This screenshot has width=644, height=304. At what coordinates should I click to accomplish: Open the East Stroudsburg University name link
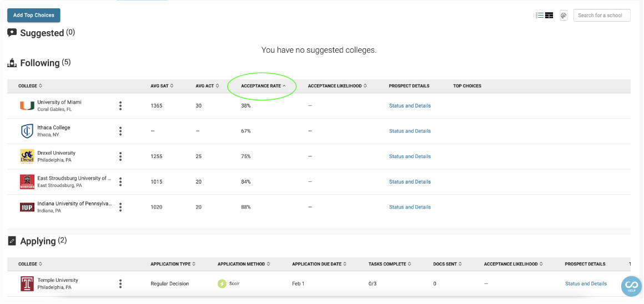tap(74, 179)
